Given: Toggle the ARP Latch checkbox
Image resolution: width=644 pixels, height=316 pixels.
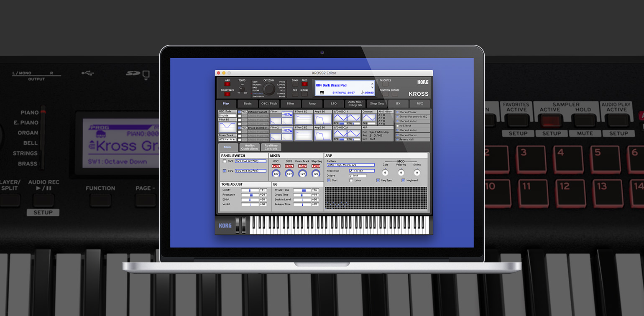Looking at the screenshot, I should tap(351, 181).
